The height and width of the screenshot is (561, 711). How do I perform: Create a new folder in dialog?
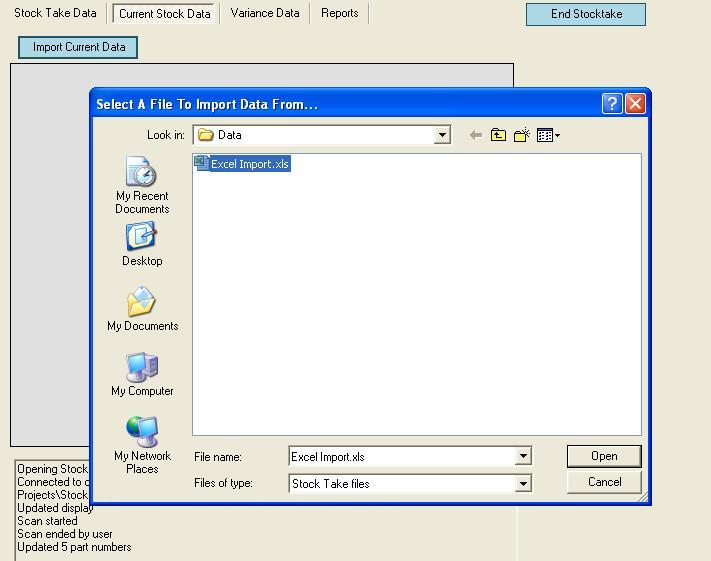point(521,135)
